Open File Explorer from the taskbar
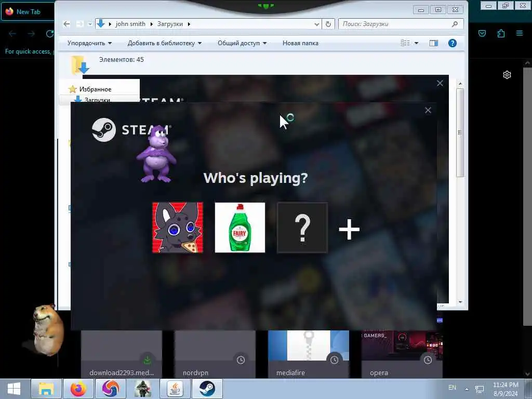This screenshot has width=532, height=399. coord(46,389)
